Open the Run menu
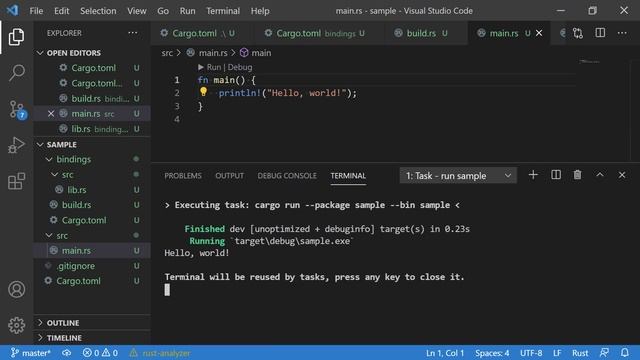 click(x=187, y=11)
